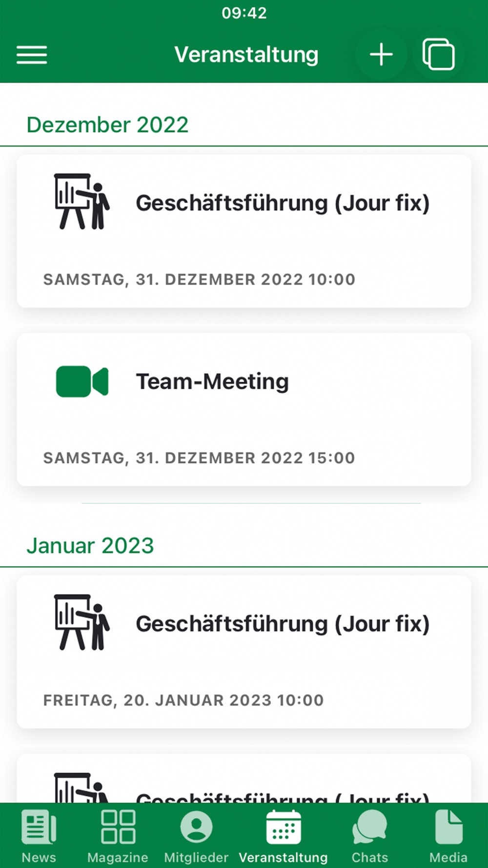Tap the Mitglieder person icon
The height and width of the screenshot is (868, 488).
click(x=196, y=827)
